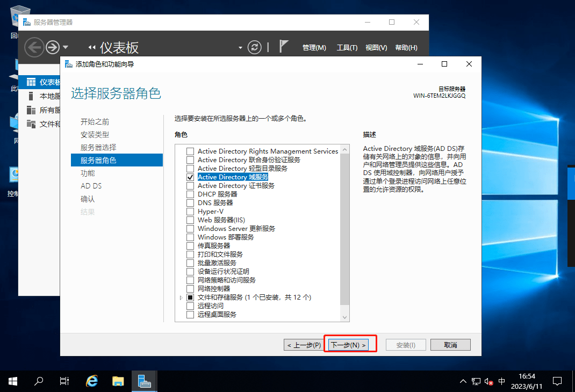
Task: Check Windows Server 更新服务 role
Action: click(190, 229)
